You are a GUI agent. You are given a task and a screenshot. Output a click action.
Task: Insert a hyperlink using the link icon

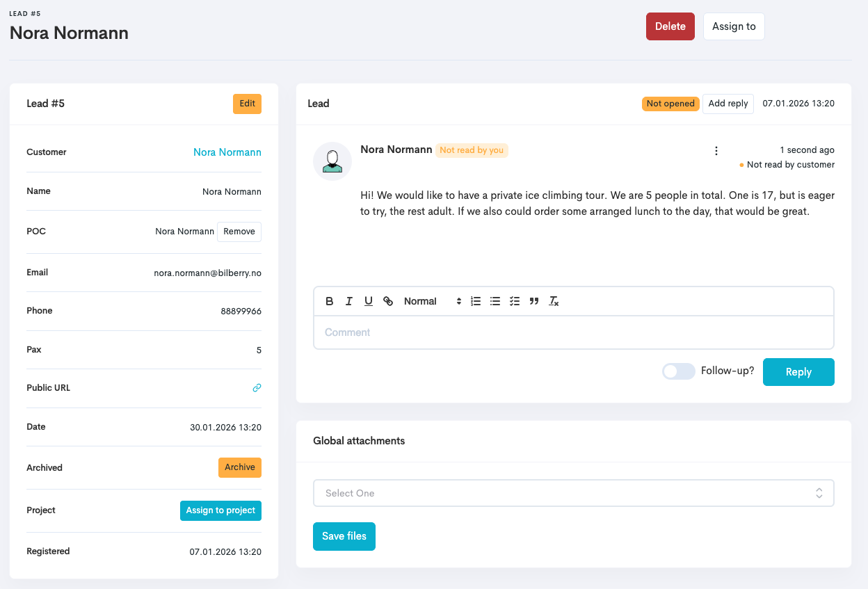coord(388,301)
